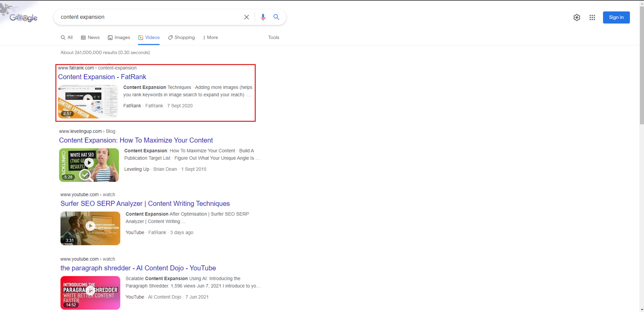Switch to the All results tab
This screenshot has height=312, width=644.
pyautogui.click(x=66, y=38)
